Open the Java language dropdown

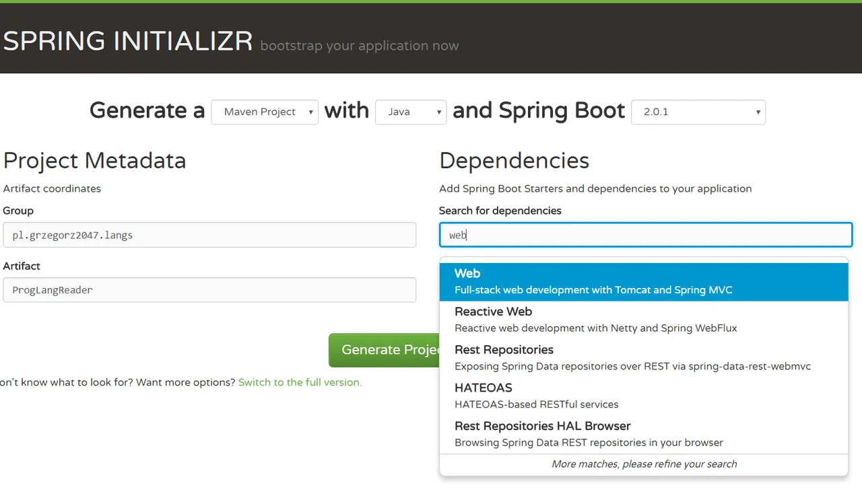pos(411,112)
